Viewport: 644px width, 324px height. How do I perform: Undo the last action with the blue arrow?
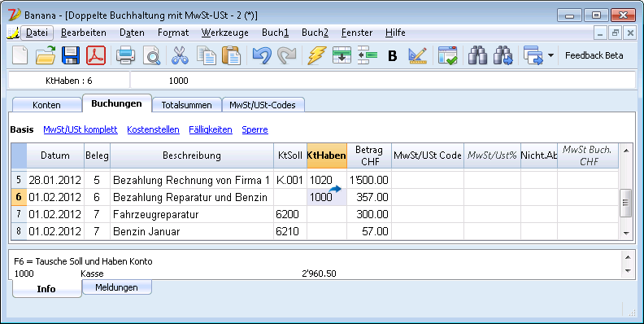pos(262,55)
